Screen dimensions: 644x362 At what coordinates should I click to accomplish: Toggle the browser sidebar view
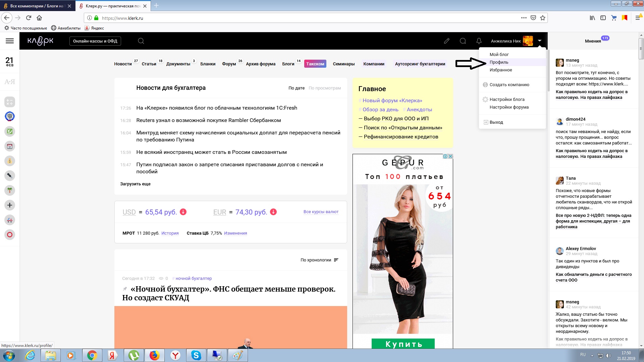pos(603,18)
